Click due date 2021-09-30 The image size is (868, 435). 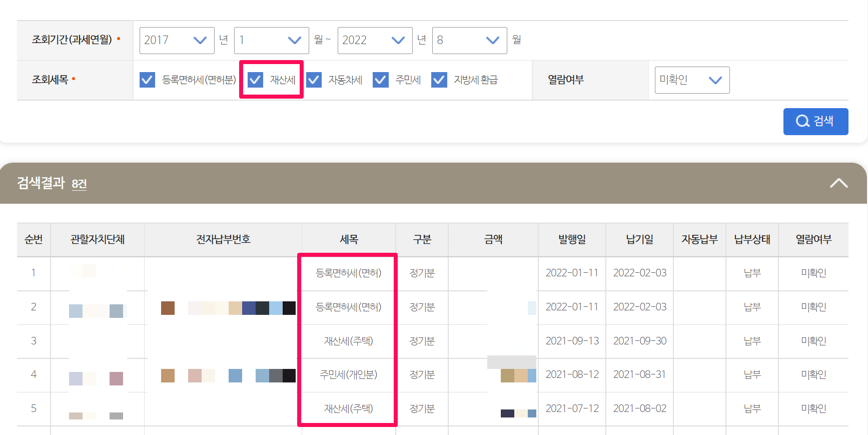pyautogui.click(x=640, y=341)
